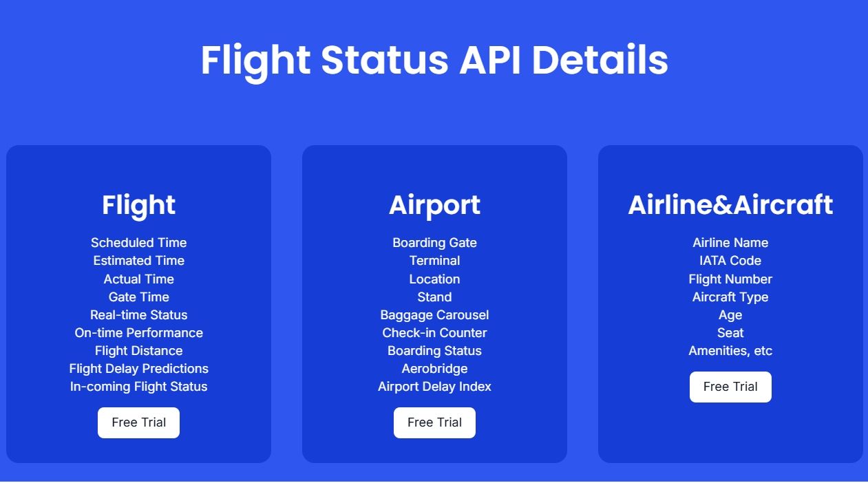Screen dimensions: 868x483
Task: Click Scheduled Time in Flight list
Action: 138,243
